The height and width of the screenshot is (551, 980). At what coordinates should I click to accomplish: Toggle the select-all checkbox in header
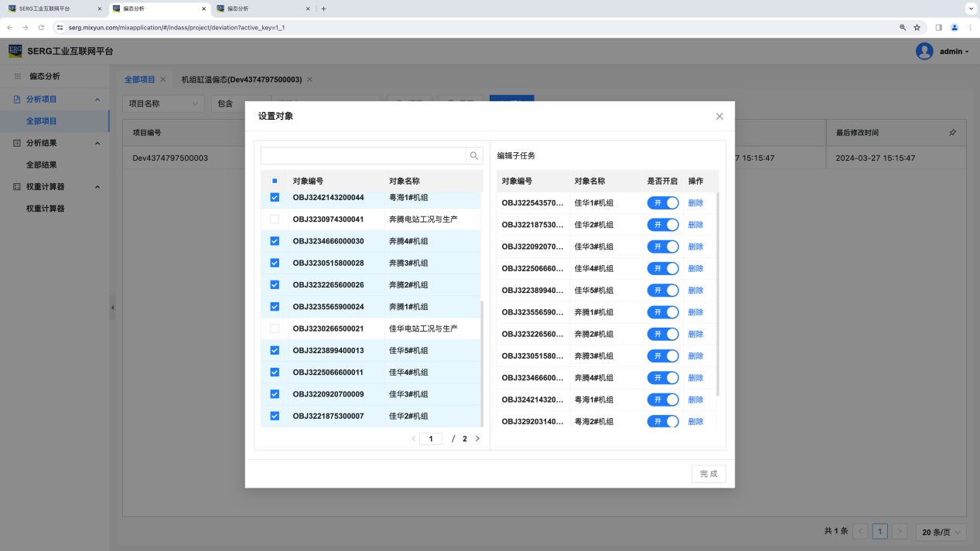(275, 181)
